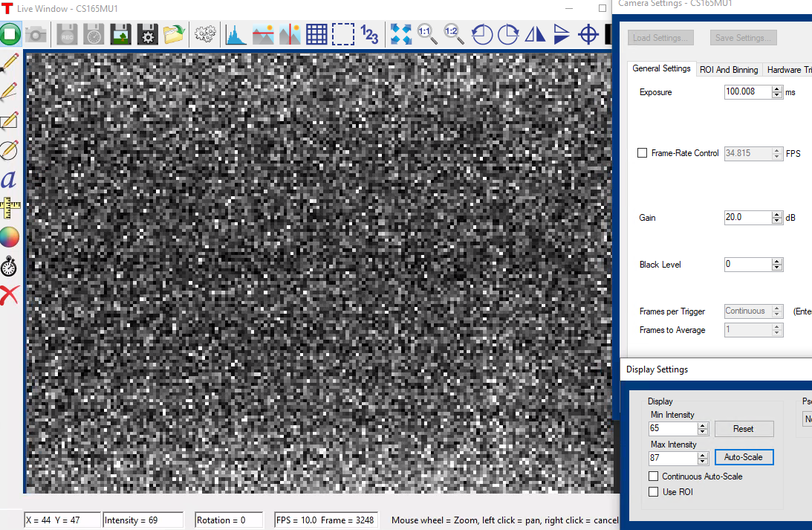Raise Max Intensity with the up arrow
This screenshot has width=812, height=530.
pos(703,455)
